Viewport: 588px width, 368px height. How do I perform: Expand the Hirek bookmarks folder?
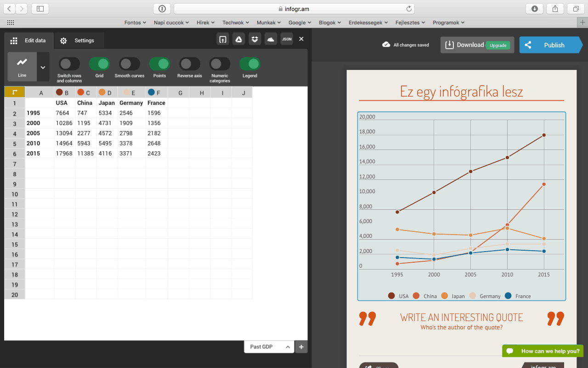click(x=206, y=23)
